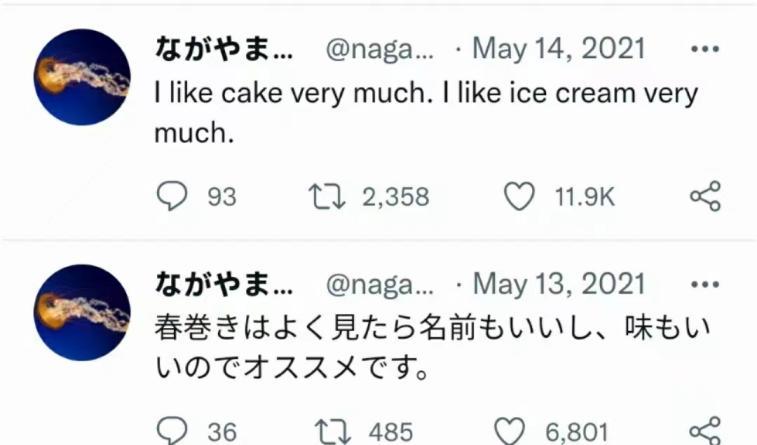Open the display name on first tweet

click(223, 49)
